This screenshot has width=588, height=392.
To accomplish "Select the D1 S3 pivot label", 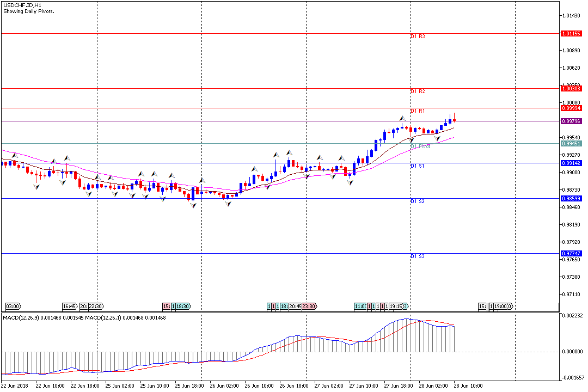I will (418, 256).
